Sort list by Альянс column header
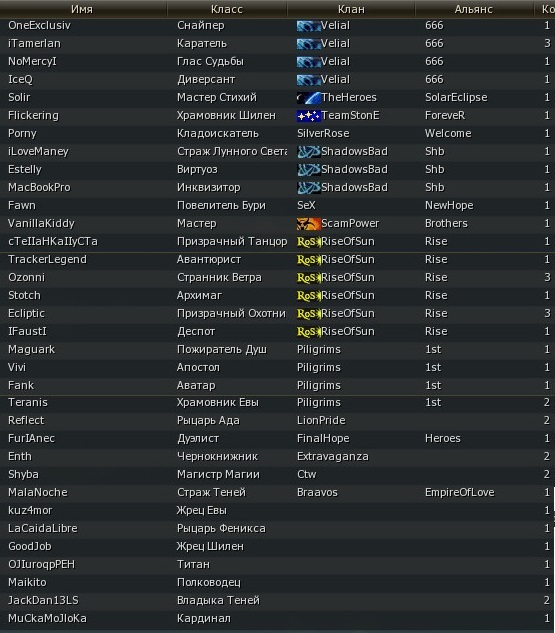This screenshot has height=633, width=555. tap(474, 9)
